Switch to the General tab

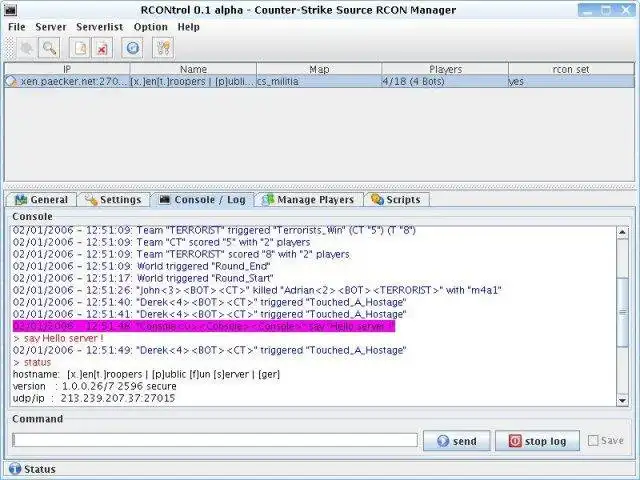41,200
